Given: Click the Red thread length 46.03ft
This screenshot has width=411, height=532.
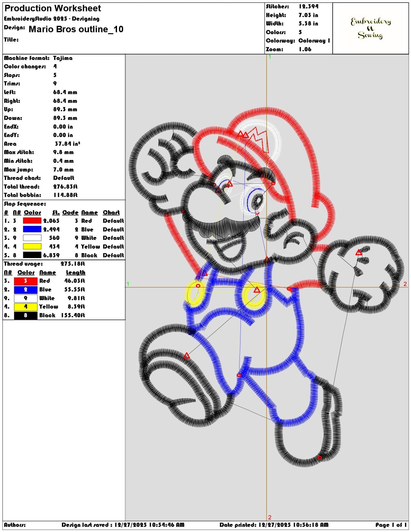Looking at the screenshot, I should pos(74,281).
